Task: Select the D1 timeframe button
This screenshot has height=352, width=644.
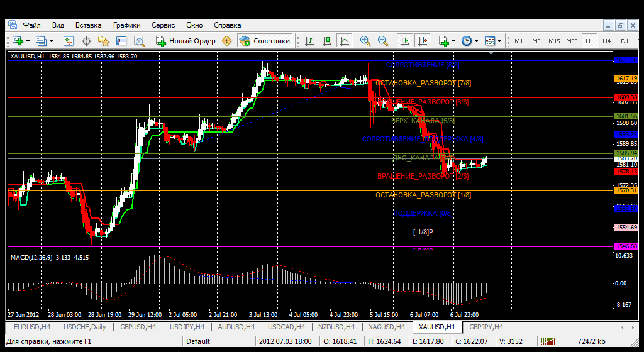Action: click(x=625, y=41)
